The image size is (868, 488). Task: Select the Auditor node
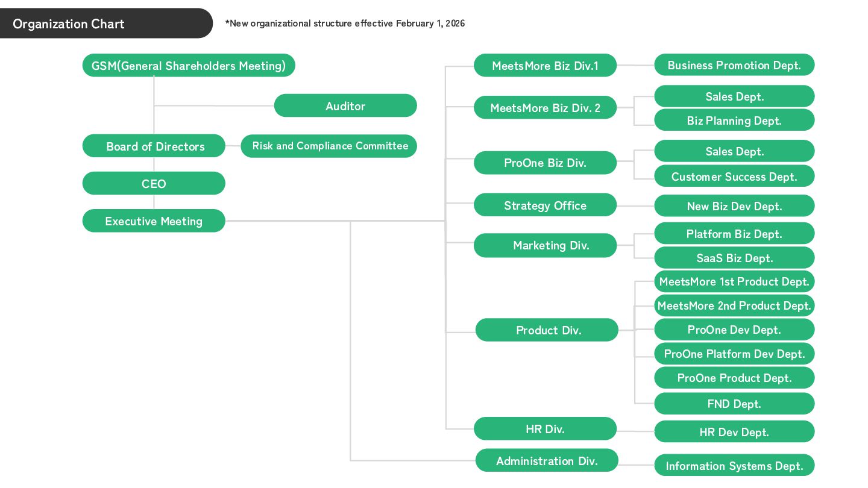[x=345, y=106]
